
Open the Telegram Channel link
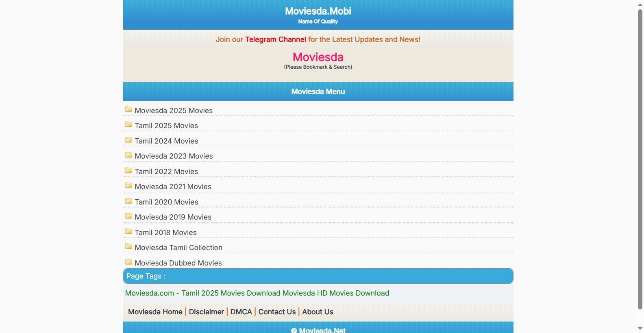pos(275,39)
